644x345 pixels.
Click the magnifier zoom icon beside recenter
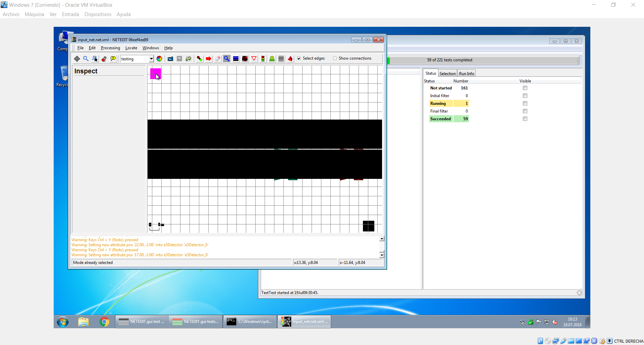tap(86, 59)
